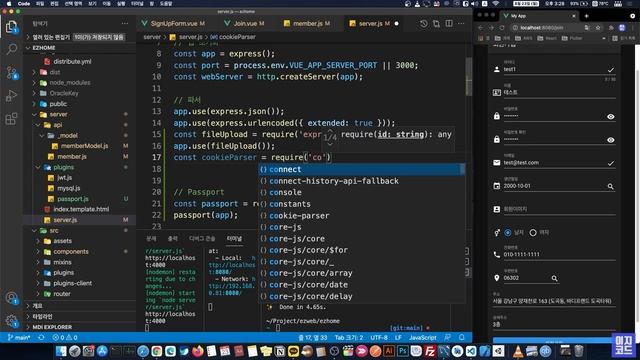640x360 pixels.
Task: Open Firefox from the Dock
Action: (198, 351)
